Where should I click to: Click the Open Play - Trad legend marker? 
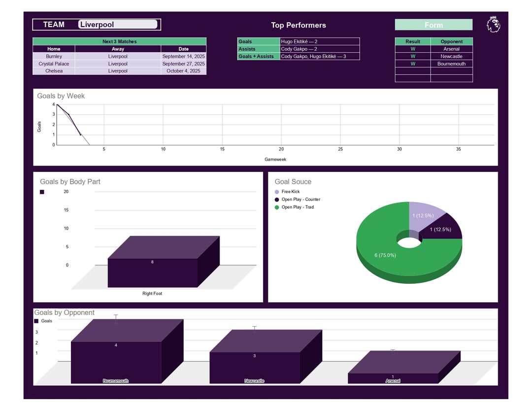(x=277, y=207)
